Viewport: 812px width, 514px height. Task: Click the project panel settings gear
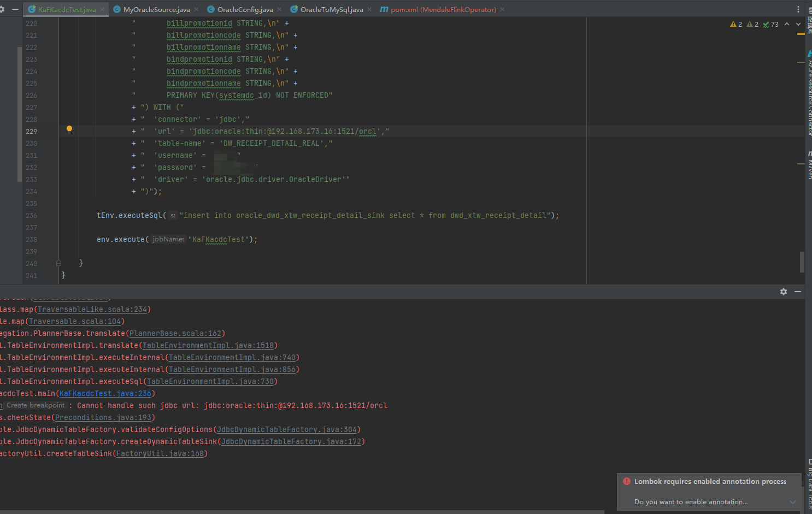(2, 9)
